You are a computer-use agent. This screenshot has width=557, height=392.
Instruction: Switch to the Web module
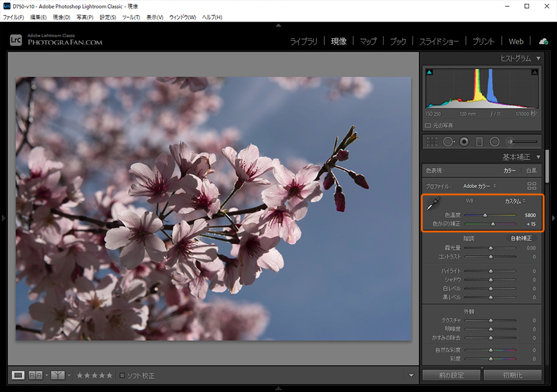(516, 41)
